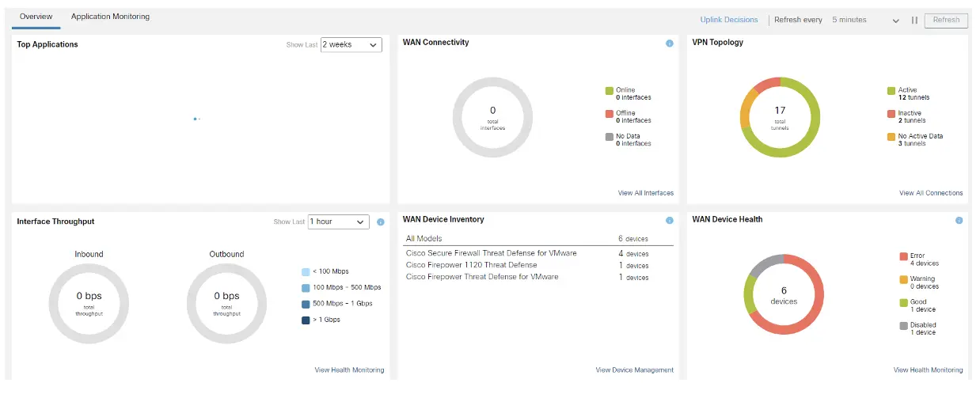
Task: Click the WAN Connectivity info icon
Action: tap(670, 44)
